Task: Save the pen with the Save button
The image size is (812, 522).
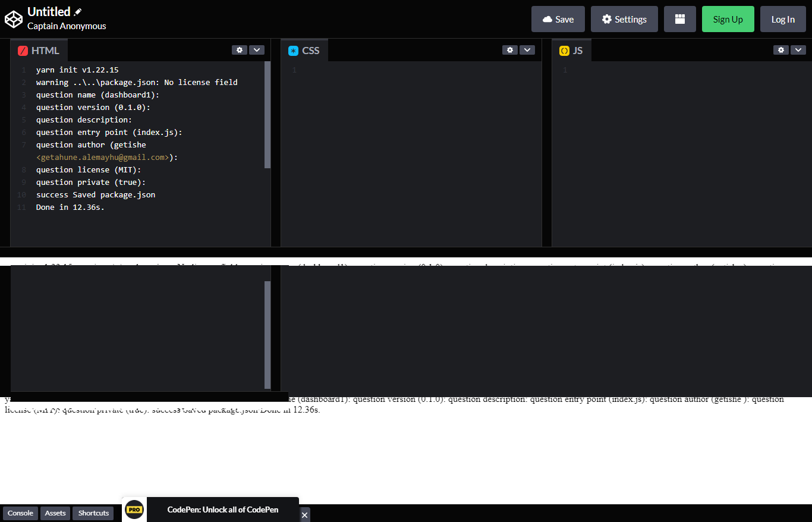Action: [558, 18]
